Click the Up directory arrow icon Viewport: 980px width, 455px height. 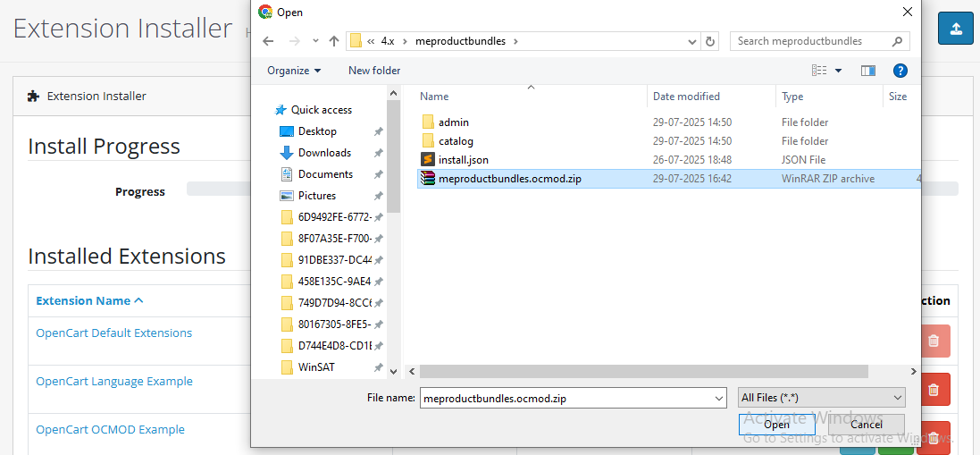pyautogui.click(x=334, y=41)
